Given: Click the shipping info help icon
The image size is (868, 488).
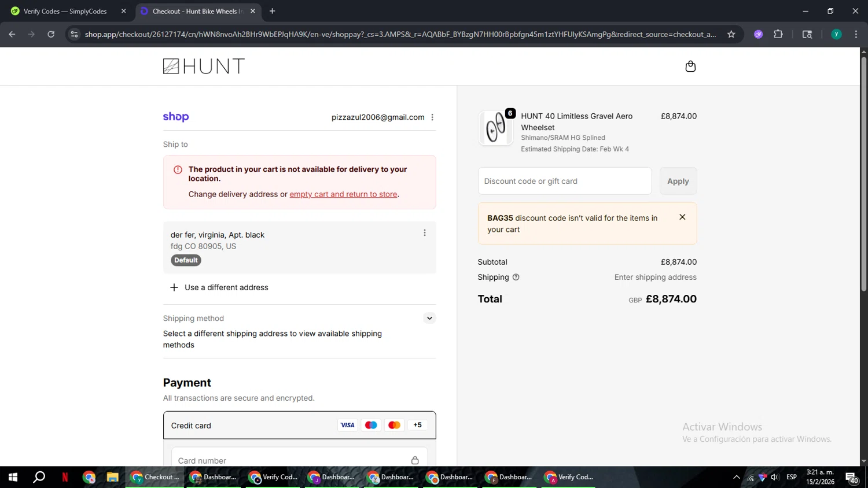Looking at the screenshot, I should pyautogui.click(x=516, y=278).
